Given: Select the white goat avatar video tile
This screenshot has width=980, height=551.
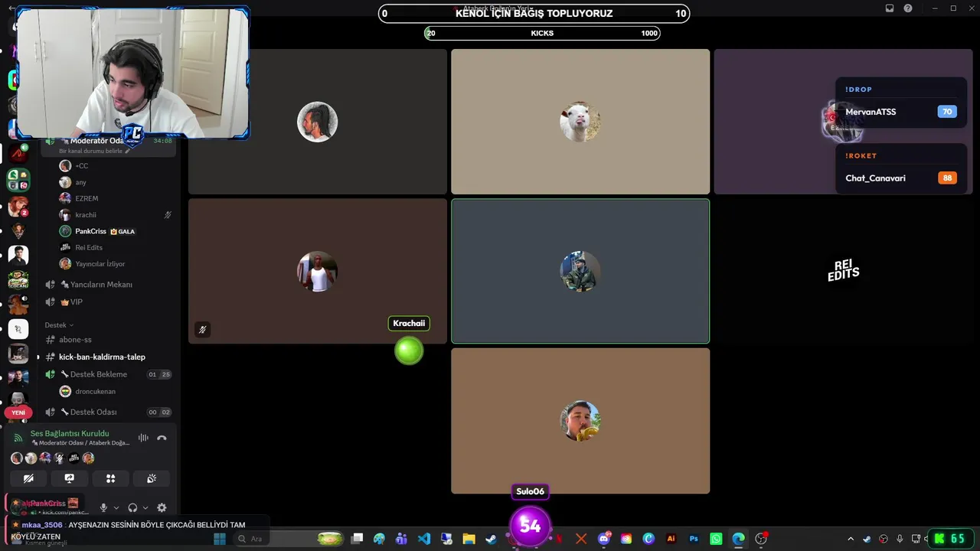Looking at the screenshot, I should [x=580, y=122].
